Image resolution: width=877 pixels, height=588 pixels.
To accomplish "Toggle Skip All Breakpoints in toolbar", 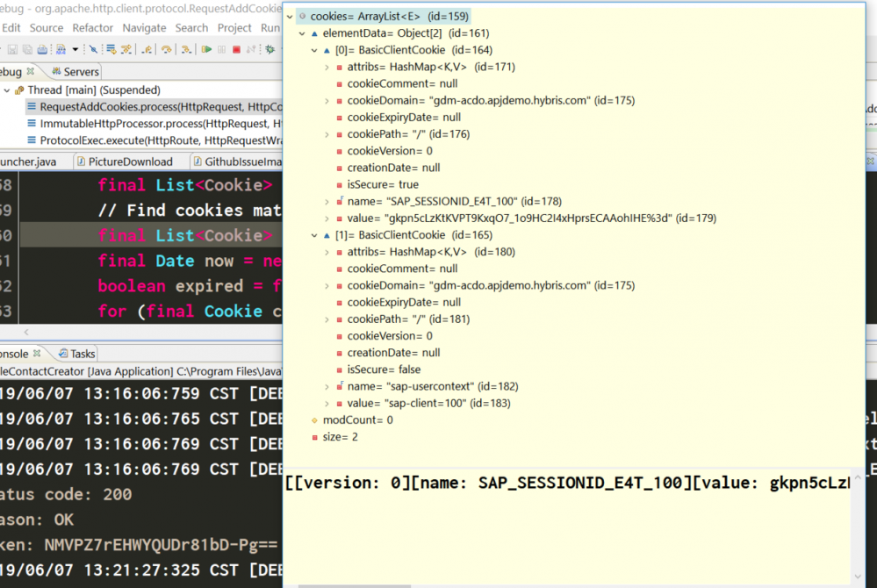I will [x=93, y=50].
